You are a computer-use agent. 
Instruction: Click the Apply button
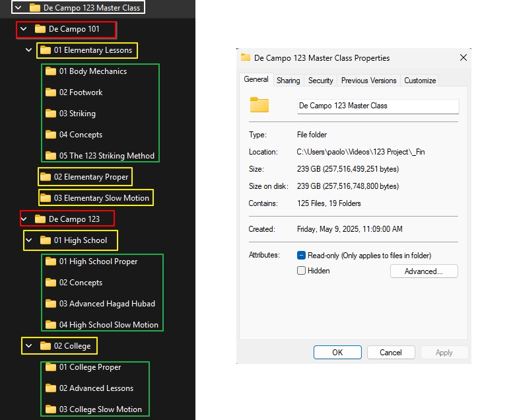(x=444, y=352)
